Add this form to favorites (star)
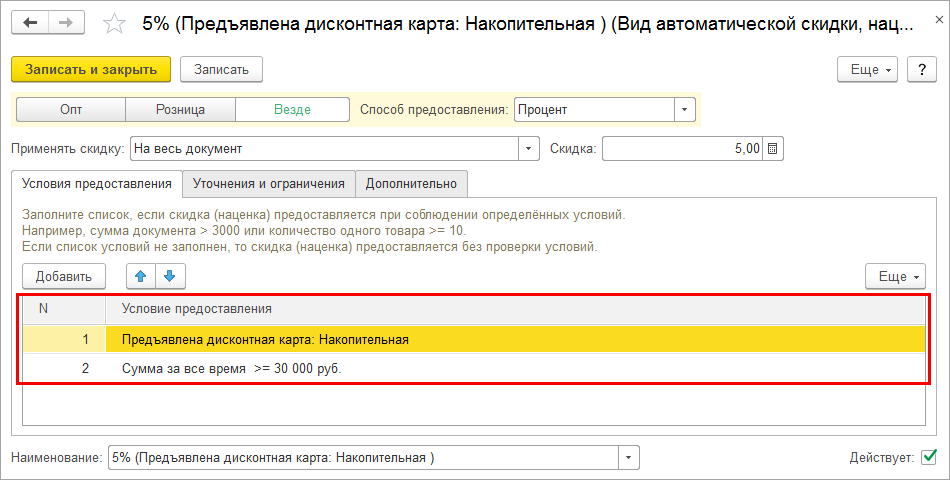This screenshot has height=480, width=950. 115,22
